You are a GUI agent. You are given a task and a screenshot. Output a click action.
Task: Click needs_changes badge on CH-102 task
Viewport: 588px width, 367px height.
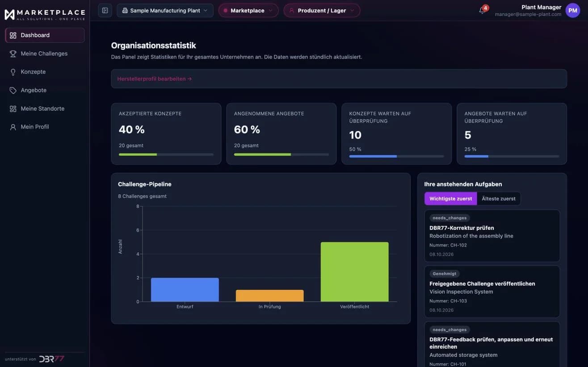[x=449, y=218]
